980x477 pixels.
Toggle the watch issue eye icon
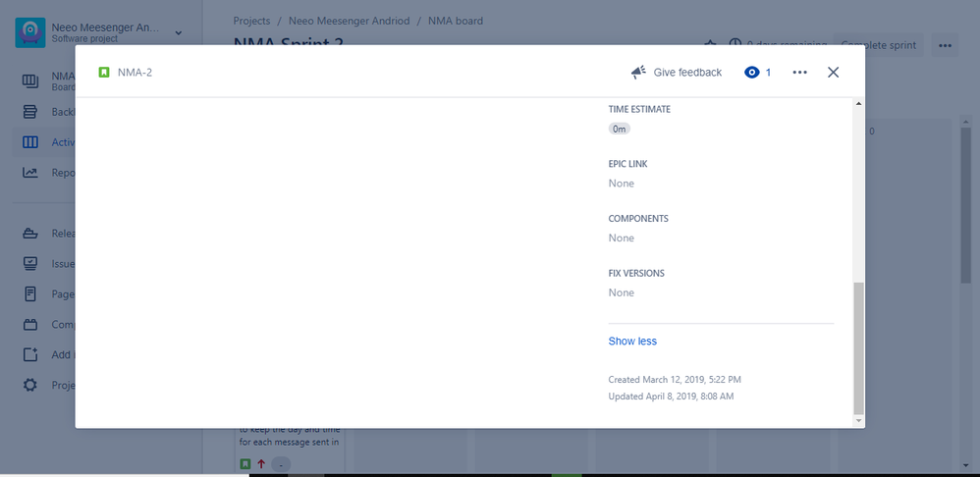(751, 73)
